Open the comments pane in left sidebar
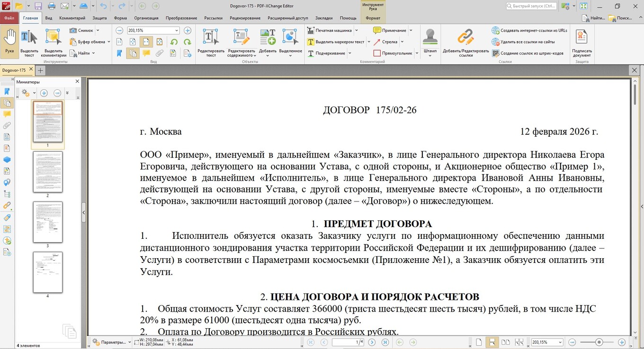The image size is (644, 349). click(x=7, y=114)
